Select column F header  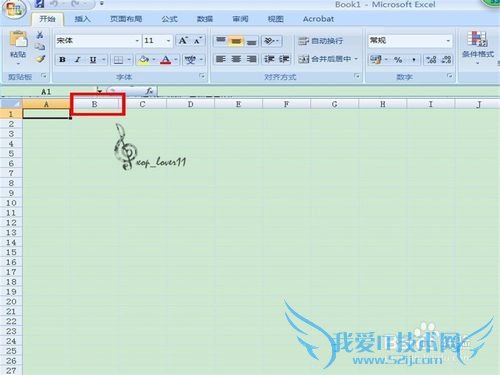286,104
